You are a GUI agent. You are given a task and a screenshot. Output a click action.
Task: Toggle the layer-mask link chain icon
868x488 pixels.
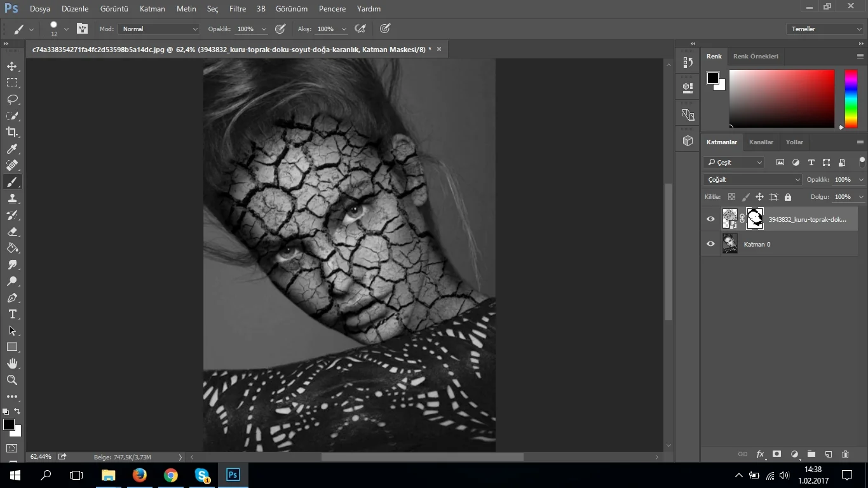coord(742,219)
